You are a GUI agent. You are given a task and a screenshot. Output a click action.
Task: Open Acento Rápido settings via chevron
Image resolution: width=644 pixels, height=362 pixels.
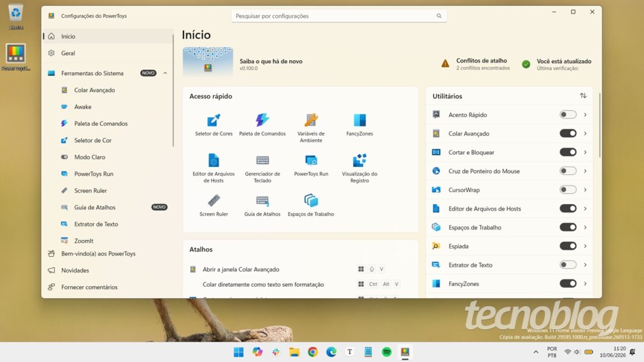pyautogui.click(x=585, y=115)
